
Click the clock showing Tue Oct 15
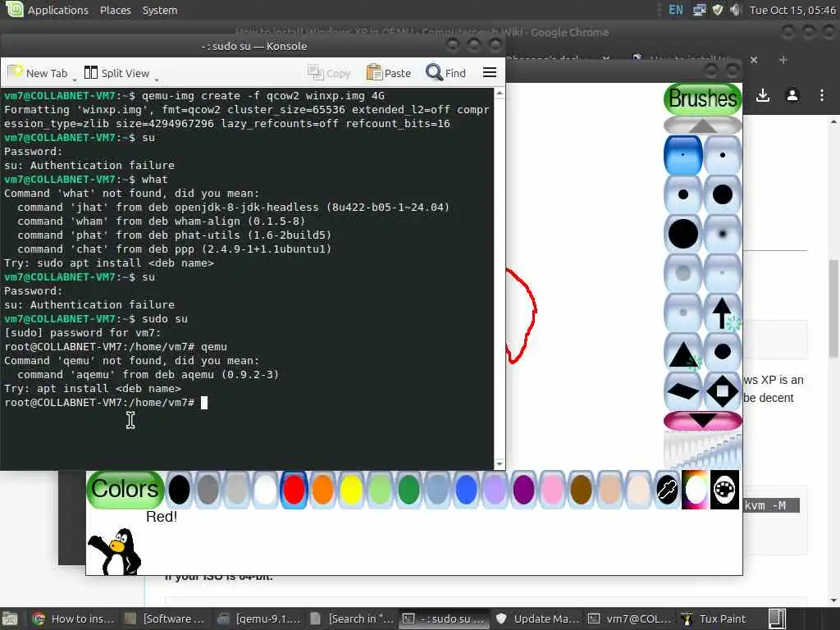(792, 10)
